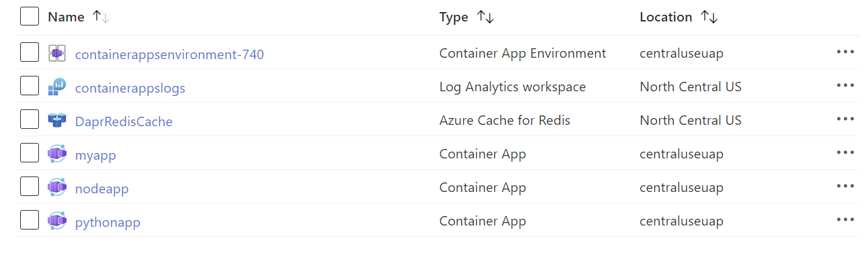Click the Container App Environment icon for containerappsenvironment-740
The image size is (868, 253).
pos(57,53)
